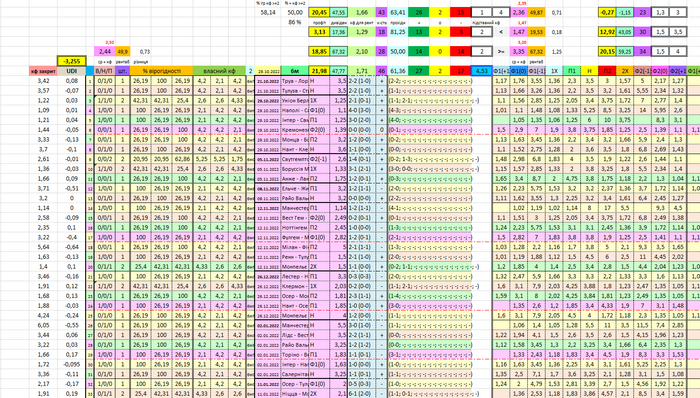The height and width of the screenshot is (398, 700).
Task: Select the '59,25' cell
Action: pos(625,51)
